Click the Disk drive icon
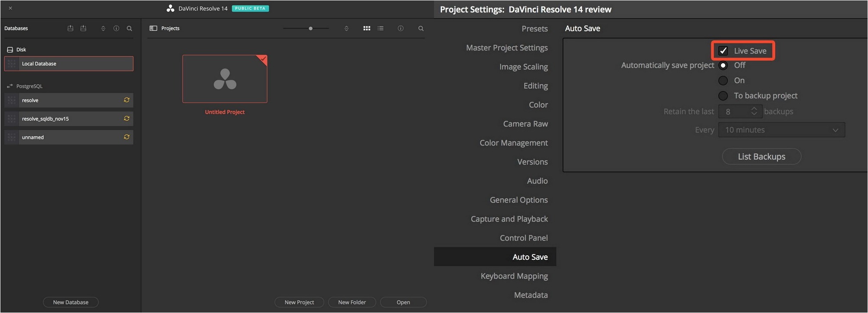Viewport: 868px width, 313px height. point(10,50)
